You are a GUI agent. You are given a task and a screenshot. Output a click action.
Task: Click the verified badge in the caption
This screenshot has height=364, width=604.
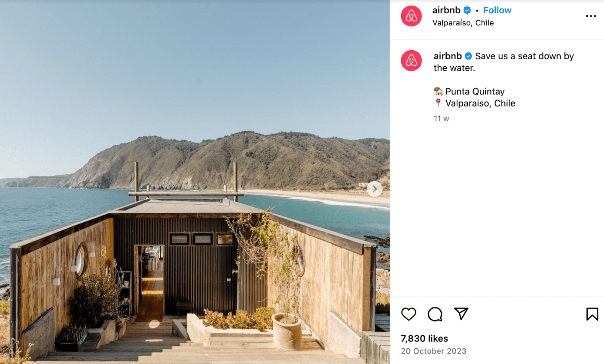point(468,56)
